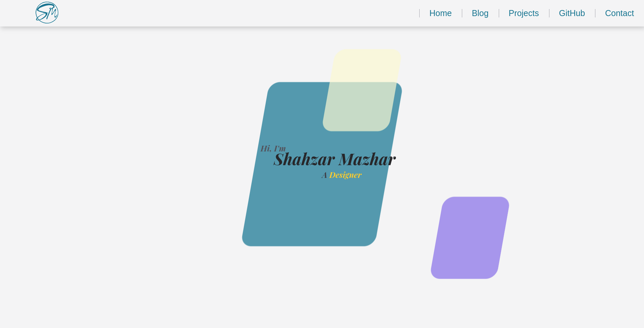
Task: Open the Contact page
Action: click(619, 13)
